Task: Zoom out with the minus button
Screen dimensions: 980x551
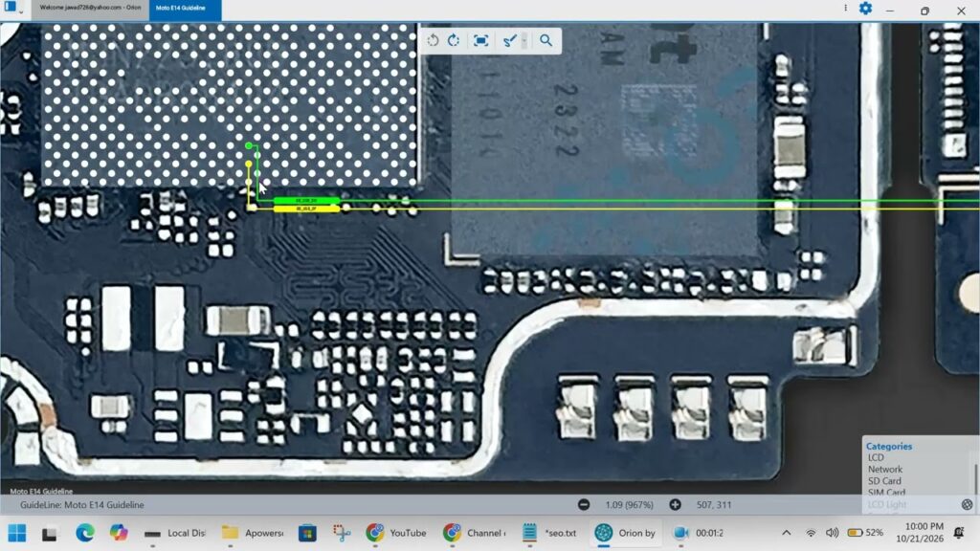Action: 584,505
